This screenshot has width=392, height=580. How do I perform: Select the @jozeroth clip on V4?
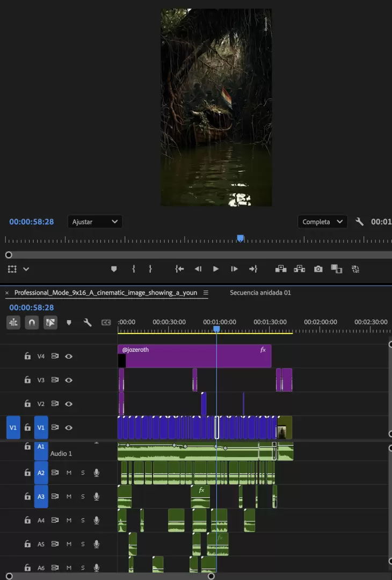coord(194,356)
